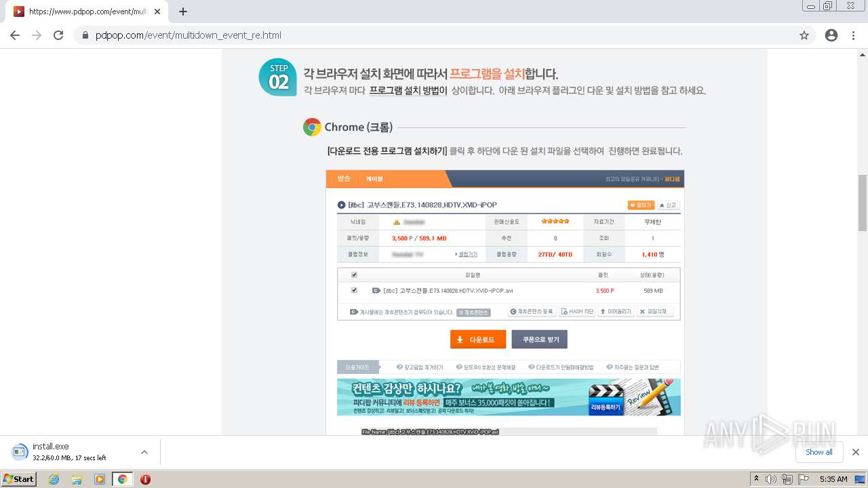This screenshot has height=488, width=868.
Task: Open the Action Center flag icon
Action: (804, 479)
